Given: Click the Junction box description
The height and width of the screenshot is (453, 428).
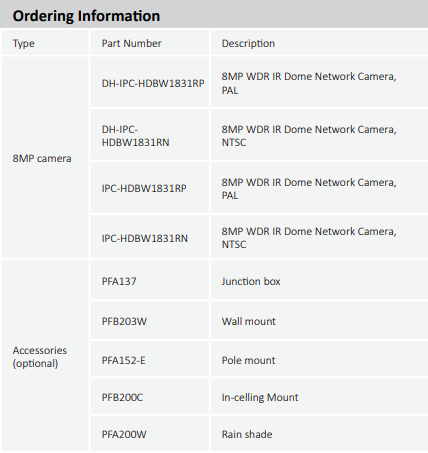Looking at the screenshot, I should coord(251,281).
